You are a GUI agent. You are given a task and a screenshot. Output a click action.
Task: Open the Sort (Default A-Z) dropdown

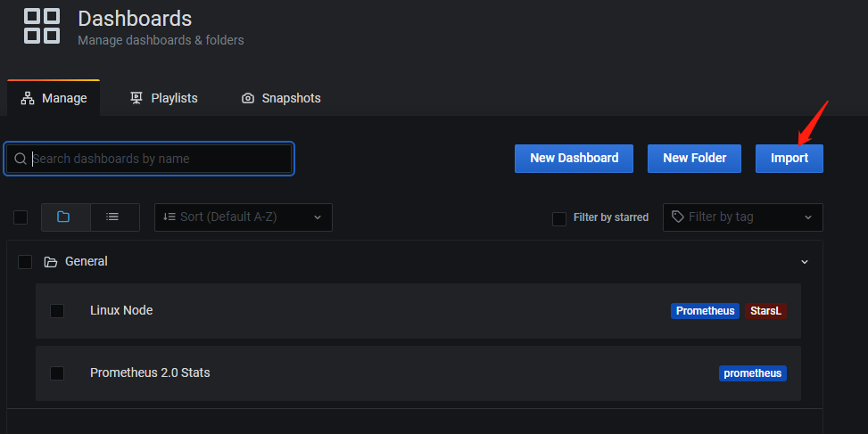point(243,217)
